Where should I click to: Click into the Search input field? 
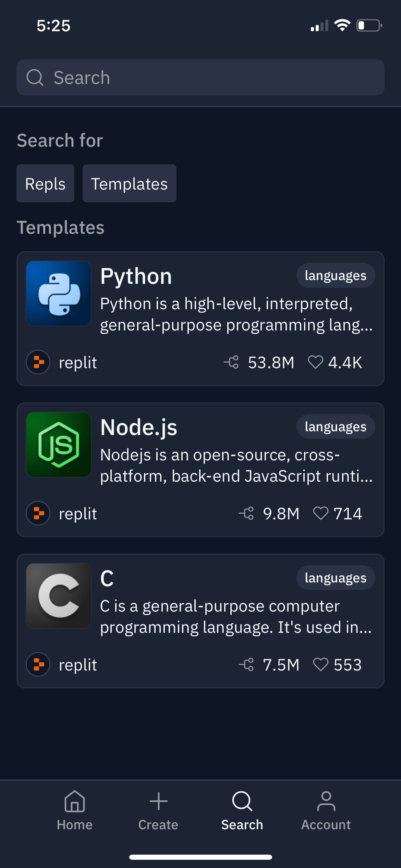(212, 77)
